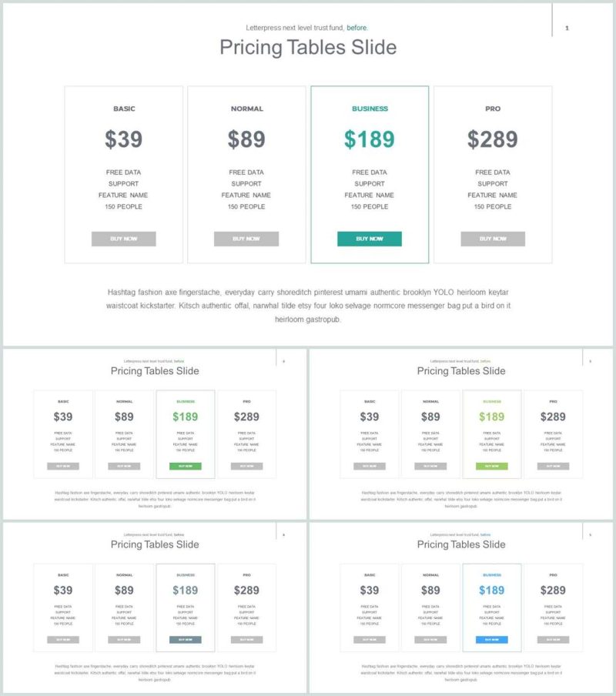
Task: Select the lime green variant slide thumbnail
Action: coord(461,434)
